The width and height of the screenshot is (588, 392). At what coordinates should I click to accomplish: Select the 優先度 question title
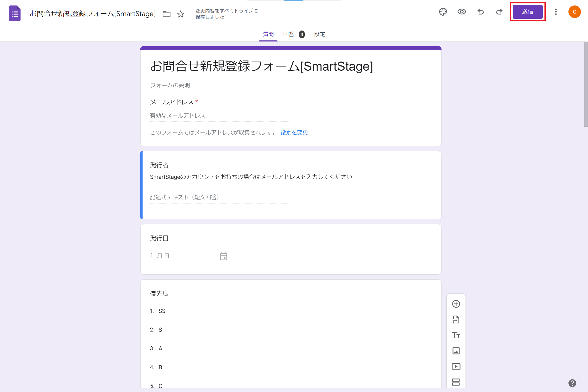click(x=159, y=293)
